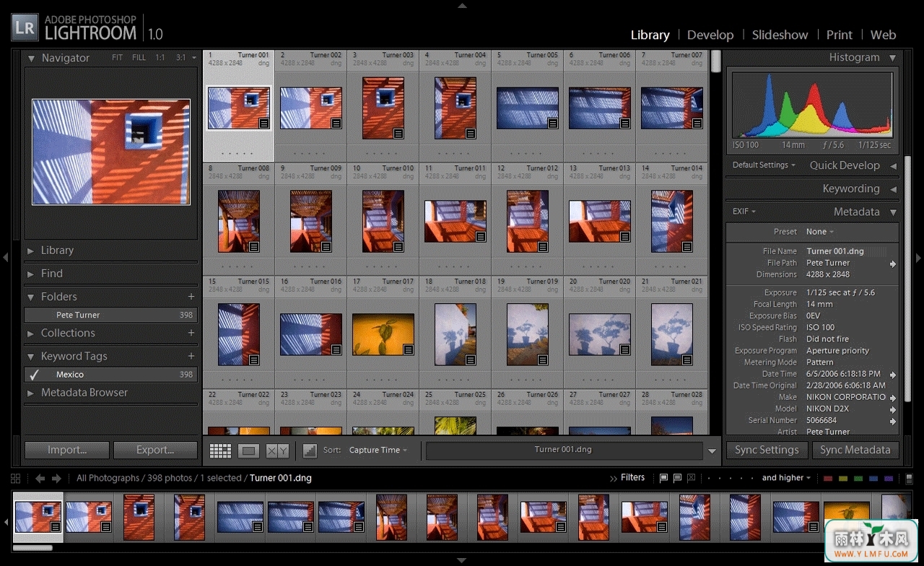The height and width of the screenshot is (566, 924).
Task: Add a new folder with the plus icon
Action: 191,297
